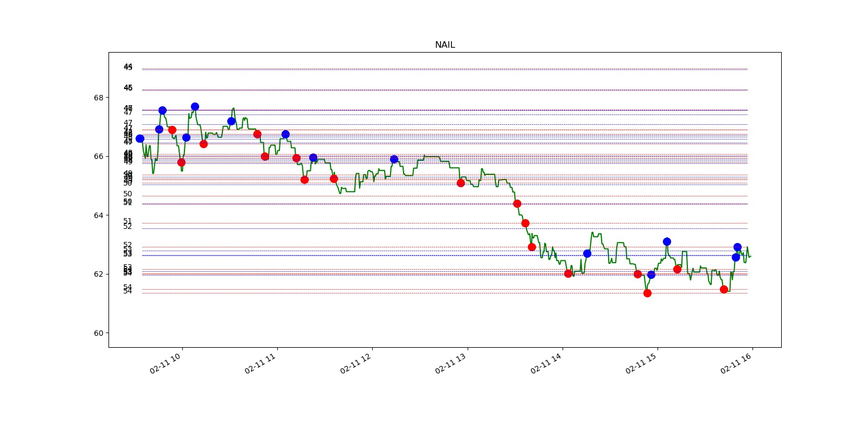868x434 pixels.
Task: Pick the lowest red marker on the chart
Action: [647, 293]
